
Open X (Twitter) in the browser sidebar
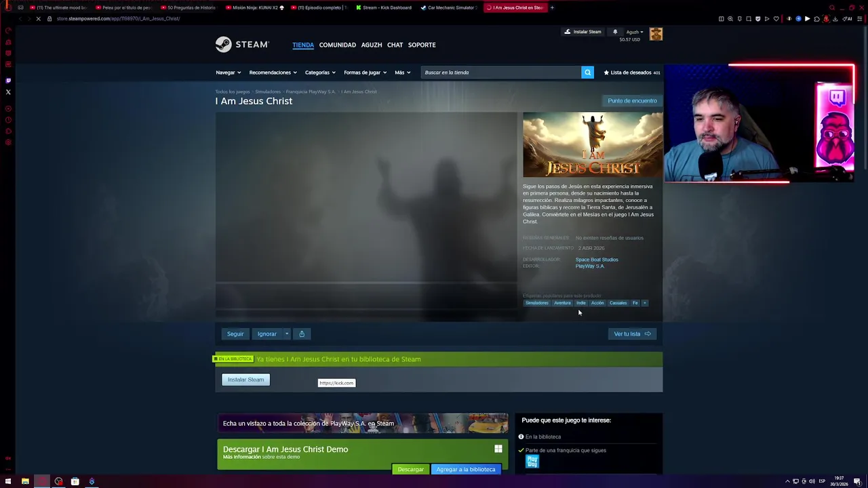8,91
